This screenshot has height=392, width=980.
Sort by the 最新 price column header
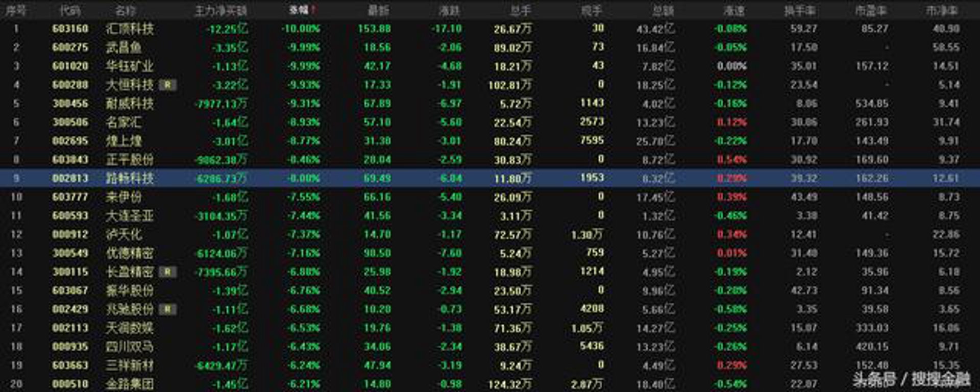[379, 10]
